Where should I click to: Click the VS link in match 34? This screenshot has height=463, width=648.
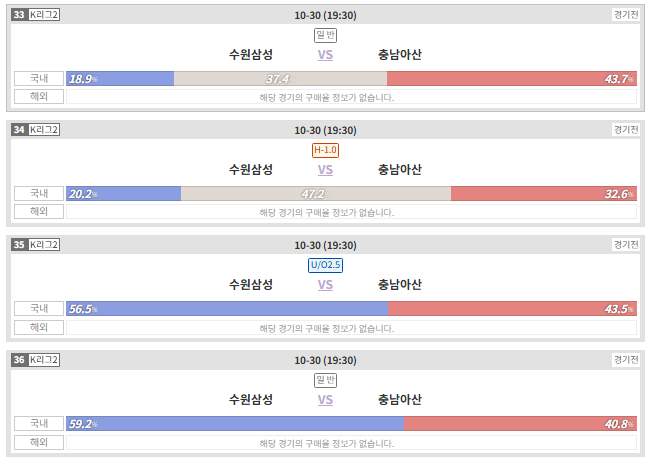coord(325,170)
